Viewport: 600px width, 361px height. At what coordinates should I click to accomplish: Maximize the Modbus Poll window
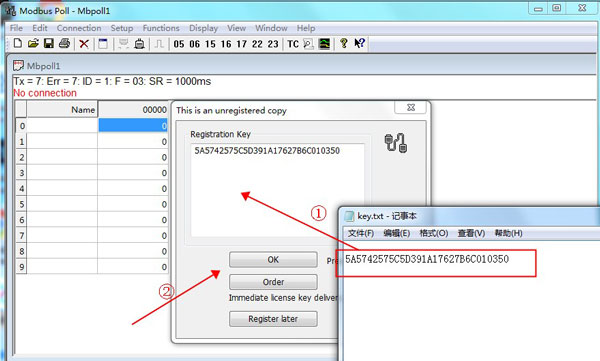557,8
